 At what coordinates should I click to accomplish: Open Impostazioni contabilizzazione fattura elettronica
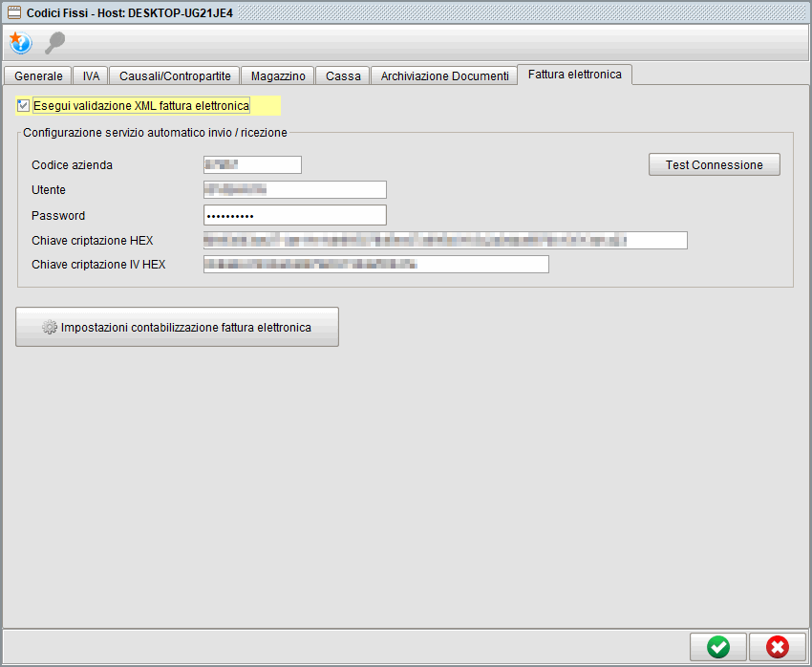point(177,327)
